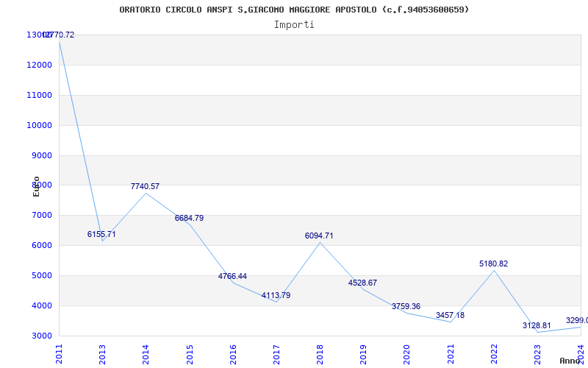Select the 5180.82 peak for 2022
This screenshot has width=588, height=368.
click(x=493, y=264)
